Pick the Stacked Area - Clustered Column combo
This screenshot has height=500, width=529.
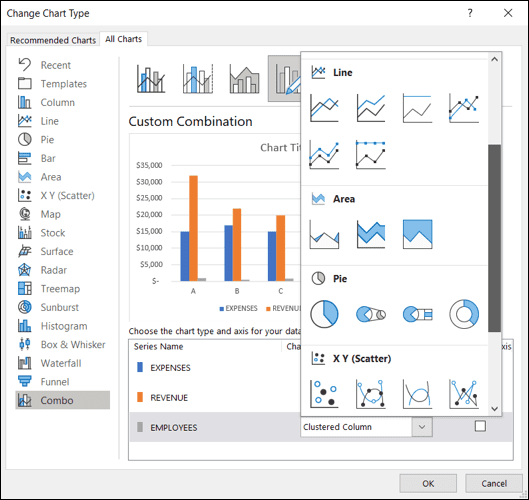pos(244,79)
